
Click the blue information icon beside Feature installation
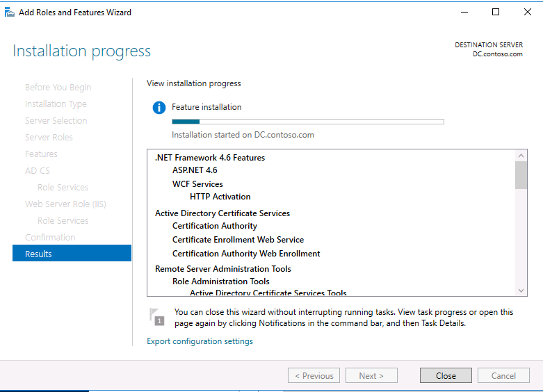pos(159,108)
